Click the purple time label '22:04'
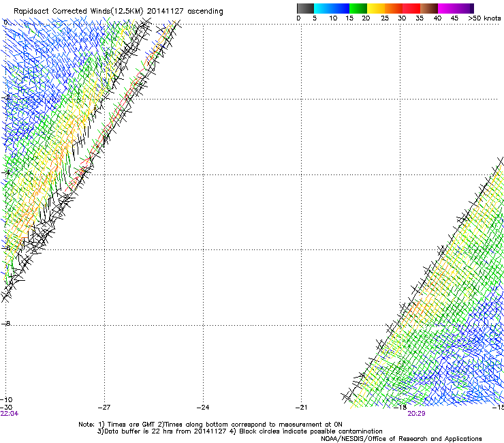This screenshot has width=504, height=443. (x=10, y=414)
